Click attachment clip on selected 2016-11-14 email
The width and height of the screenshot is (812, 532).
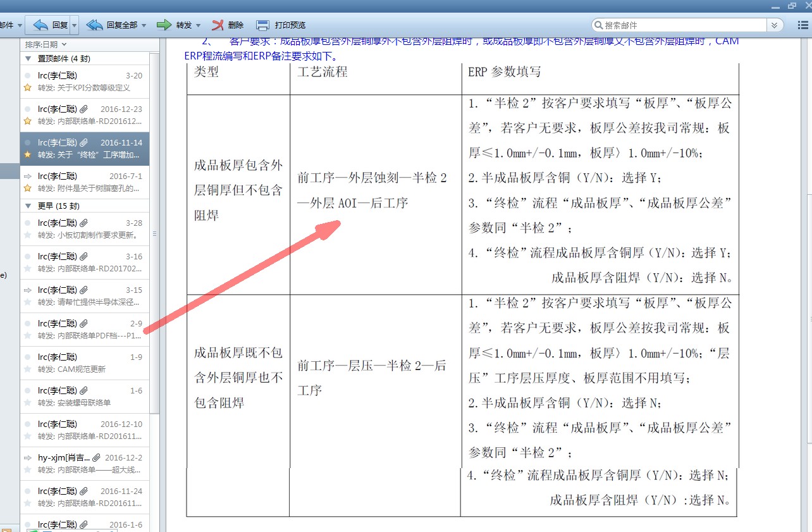[84, 142]
